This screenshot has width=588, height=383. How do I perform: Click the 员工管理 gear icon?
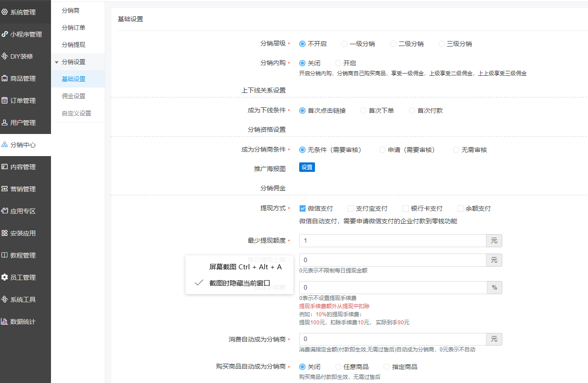click(5, 277)
